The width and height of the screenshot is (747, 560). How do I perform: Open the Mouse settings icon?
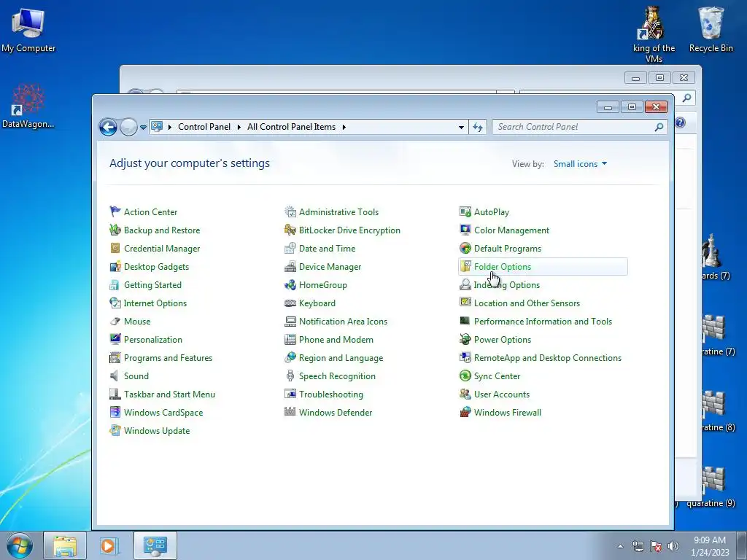click(x=115, y=321)
